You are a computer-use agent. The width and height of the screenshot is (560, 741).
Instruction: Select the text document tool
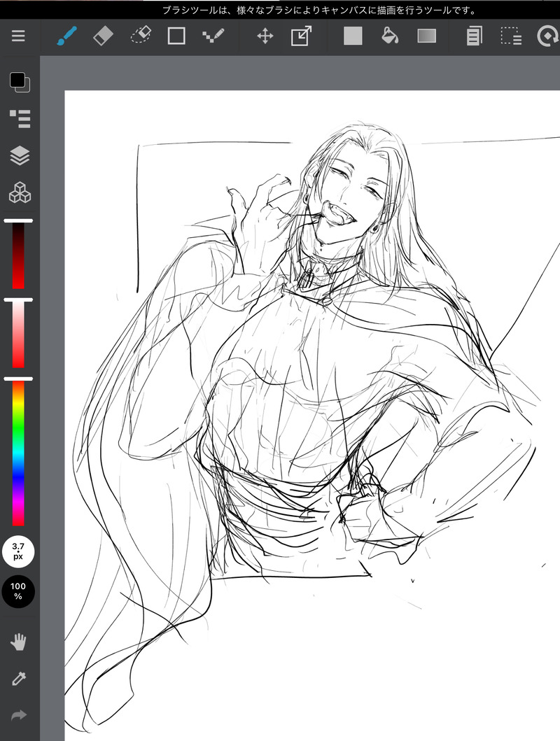pos(474,36)
